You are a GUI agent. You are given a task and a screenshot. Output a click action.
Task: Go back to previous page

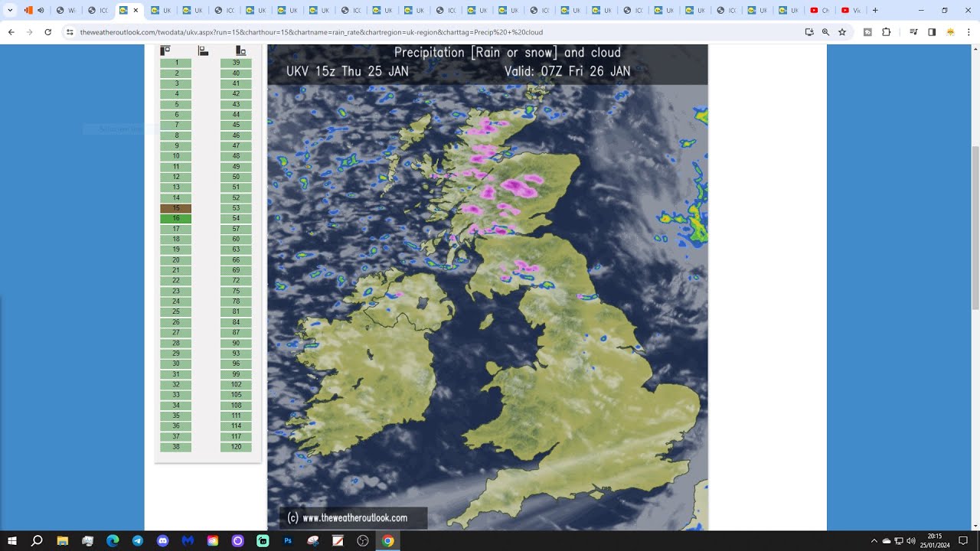click(11, 32)
